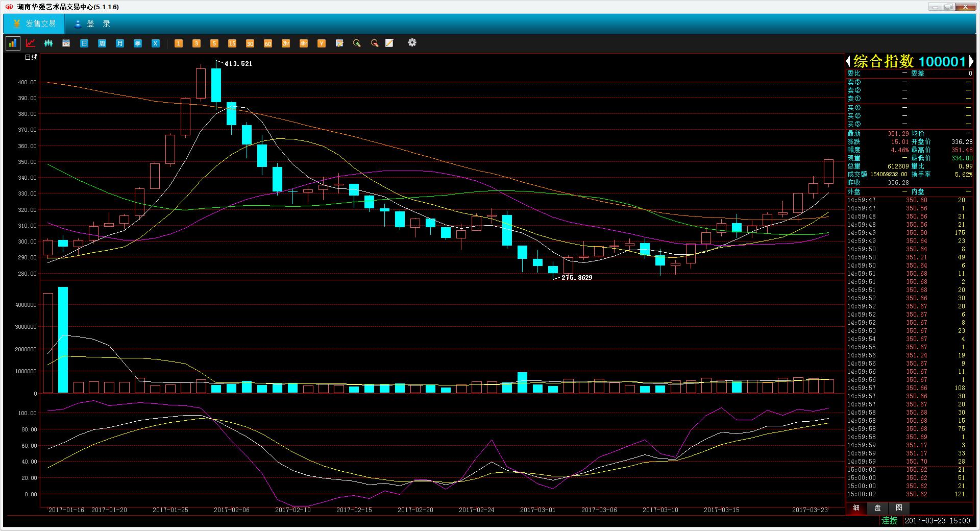Select the 15-minute period button

tap(232, 43)
